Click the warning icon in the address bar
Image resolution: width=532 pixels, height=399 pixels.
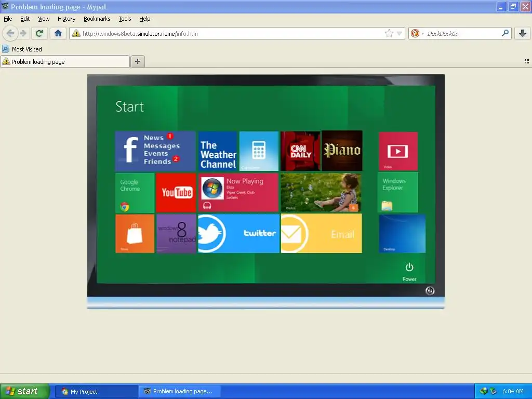coord(76,33)
